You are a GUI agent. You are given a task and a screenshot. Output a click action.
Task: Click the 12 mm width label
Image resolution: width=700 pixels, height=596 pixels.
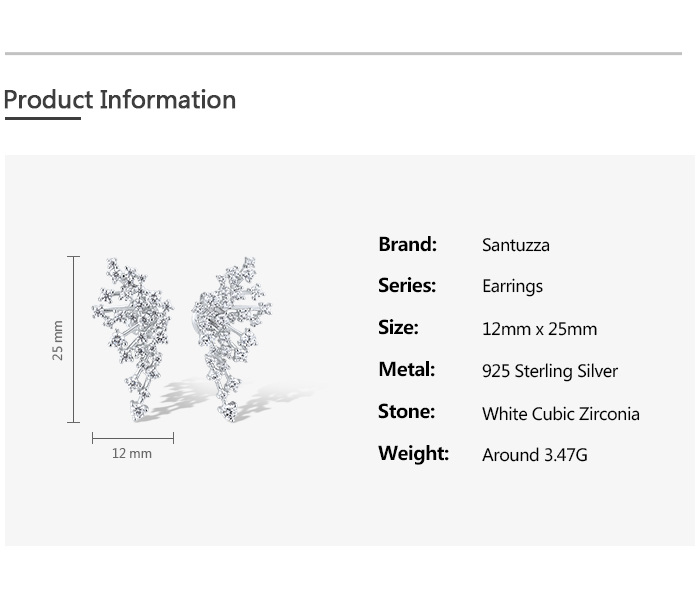tap(132, 453)
